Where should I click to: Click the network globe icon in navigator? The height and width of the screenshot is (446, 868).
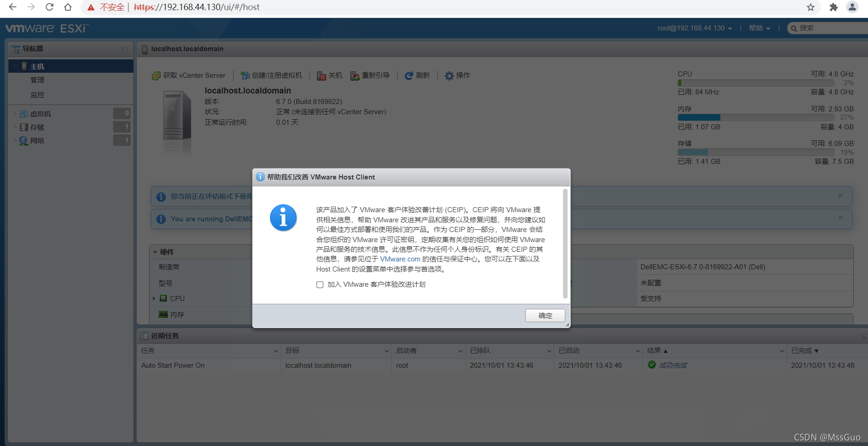click(24, 140)
